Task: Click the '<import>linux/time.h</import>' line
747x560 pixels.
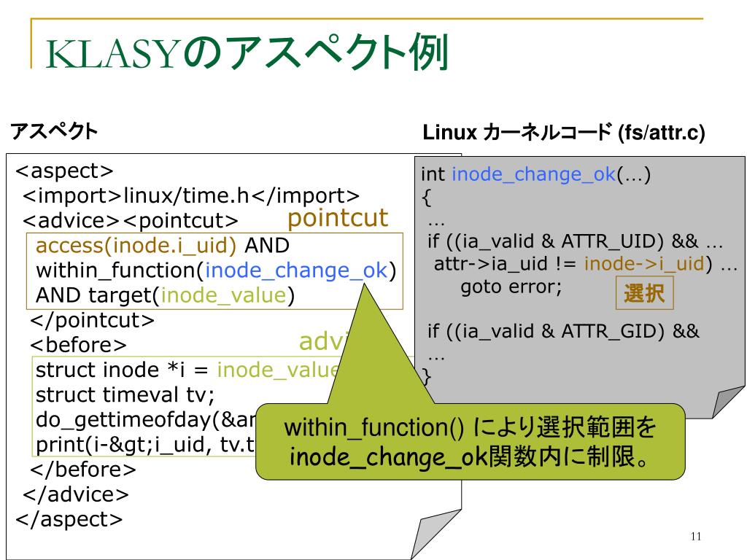Action: pyautogui.click(x=191, y=195)
